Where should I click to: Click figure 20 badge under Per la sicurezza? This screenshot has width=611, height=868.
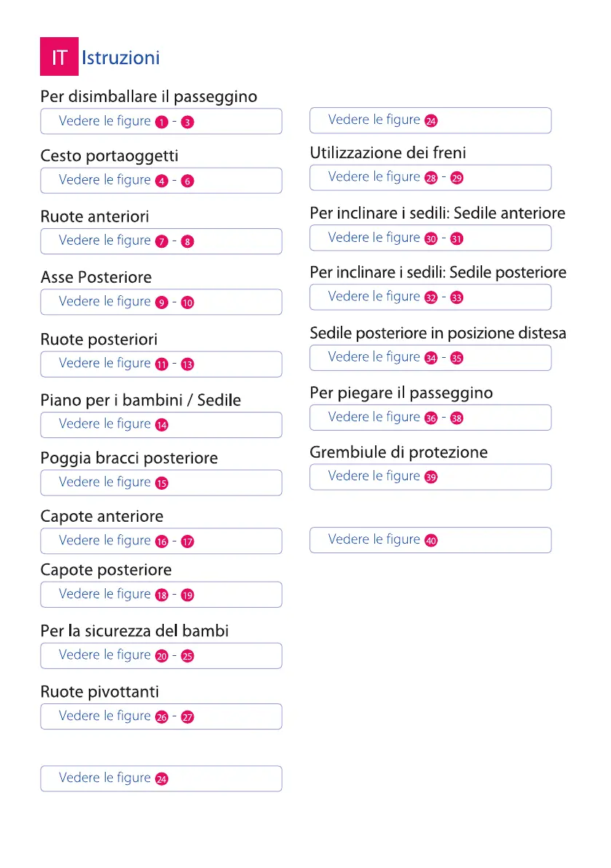coord(162,656)
